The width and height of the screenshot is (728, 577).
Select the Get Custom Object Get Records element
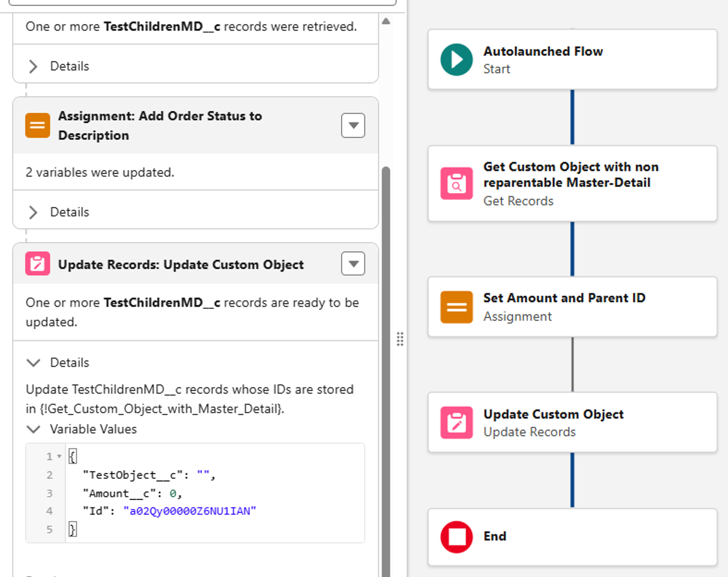point(573,183)
